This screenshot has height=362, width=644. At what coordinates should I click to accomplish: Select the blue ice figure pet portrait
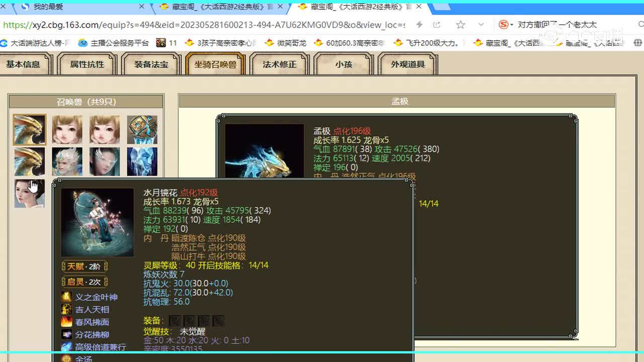(142, 161)
